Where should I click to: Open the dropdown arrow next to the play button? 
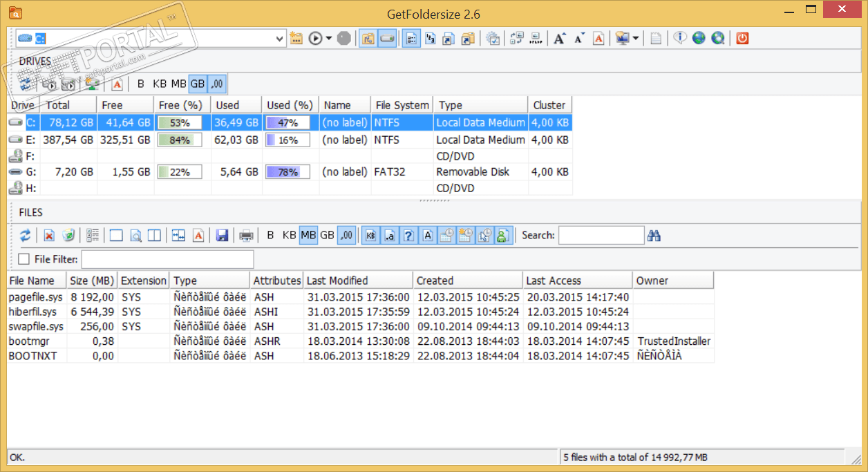coord(329,39)
